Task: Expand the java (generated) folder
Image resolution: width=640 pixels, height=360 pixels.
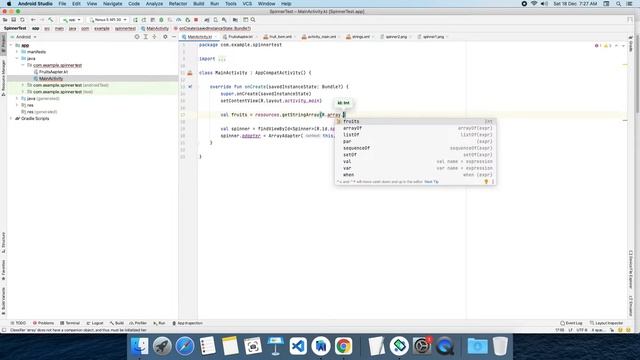Action: coord(17,98)
